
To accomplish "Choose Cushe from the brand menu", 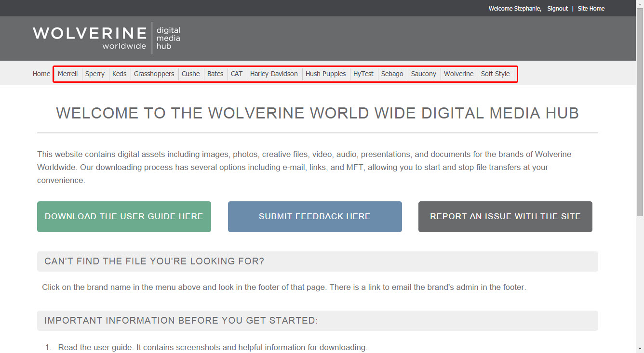I will click(x=190, y=74).
